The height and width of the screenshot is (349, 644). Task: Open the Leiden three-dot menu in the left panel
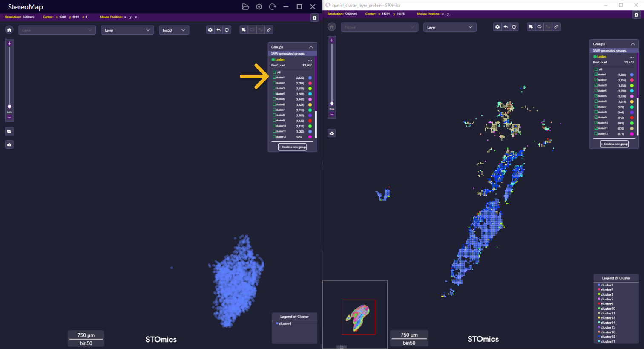[x=310, y=60]
